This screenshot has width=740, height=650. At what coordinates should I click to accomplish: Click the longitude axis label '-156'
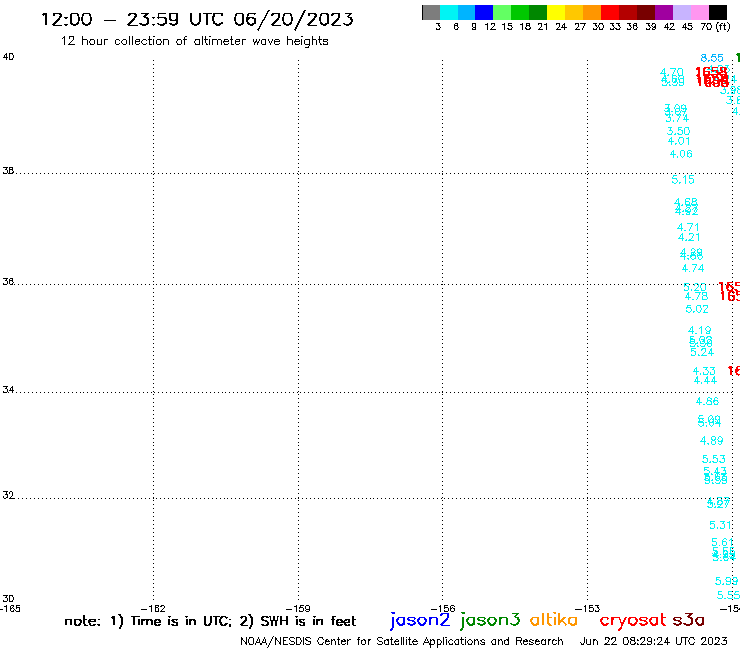pyautogui.click(x=443, y=609)
